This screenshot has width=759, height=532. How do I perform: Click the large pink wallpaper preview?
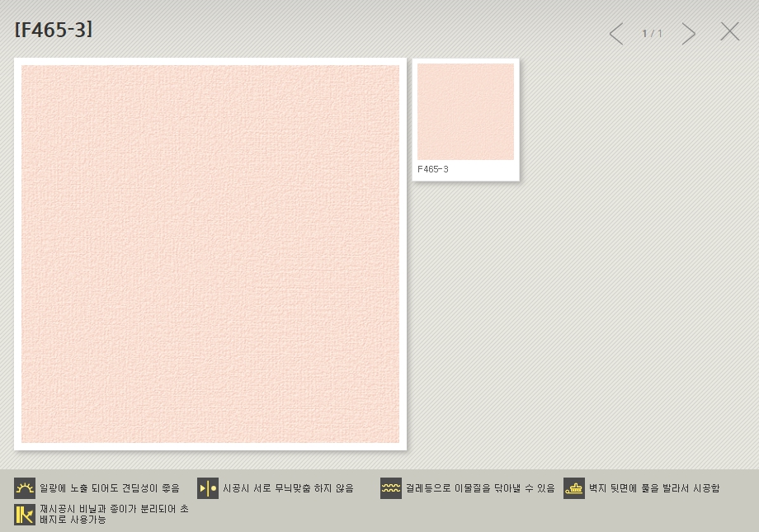point(210,254)
